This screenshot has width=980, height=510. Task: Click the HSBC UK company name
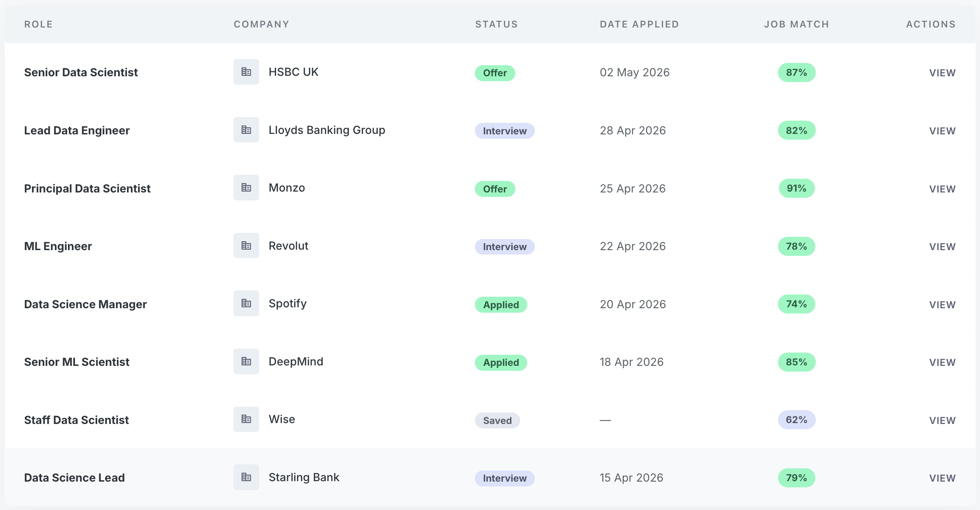click(x=293, y=72)
